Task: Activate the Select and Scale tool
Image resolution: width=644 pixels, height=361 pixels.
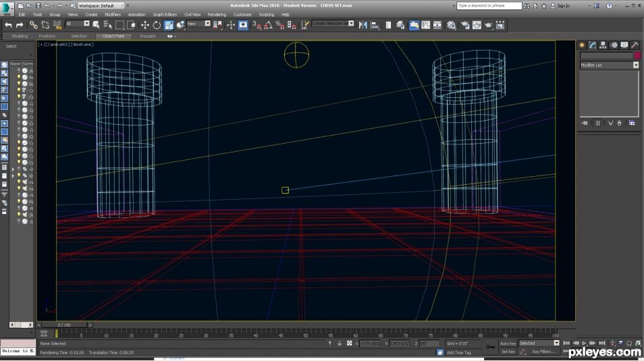Action: [169, 26]
